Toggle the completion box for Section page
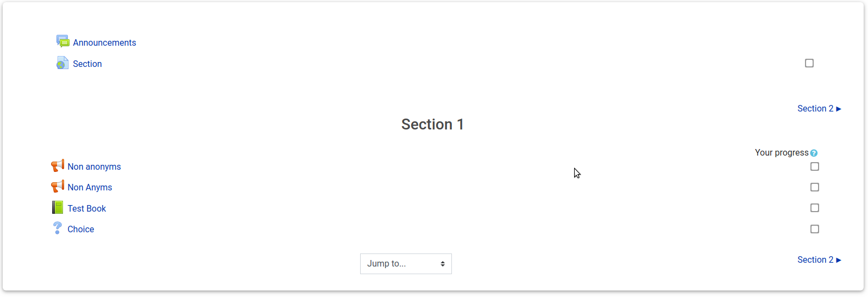Viewport: 868px width, 297px height. (809, 63)
